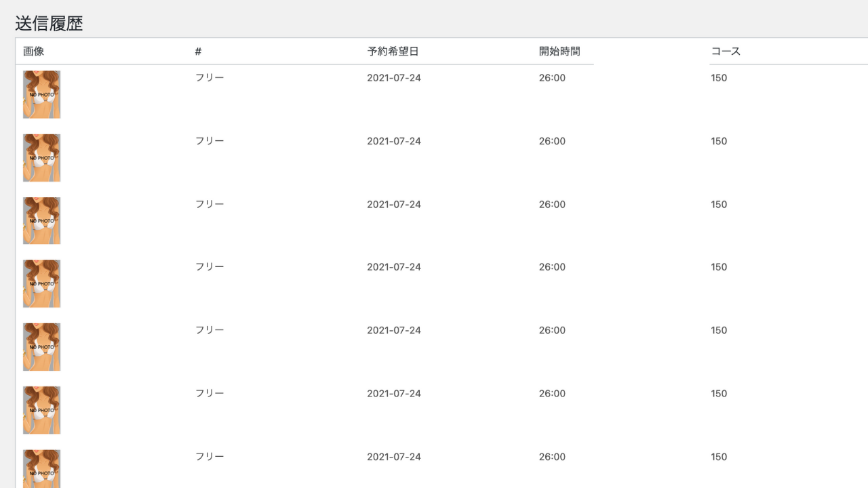Screen dimensions: 868x488
Task: Click the first row's NO PHOTO thumbnail
Action: pos(41,94)
